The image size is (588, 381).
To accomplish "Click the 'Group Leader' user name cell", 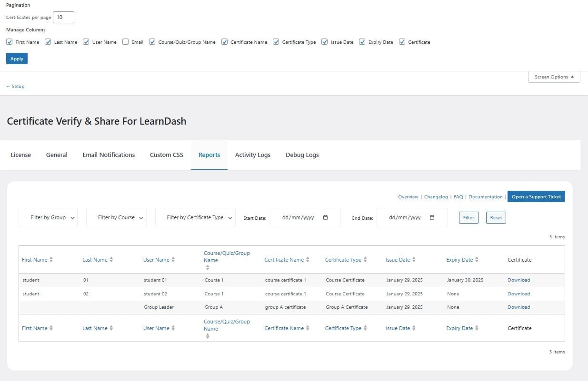I will click(159, 307).
